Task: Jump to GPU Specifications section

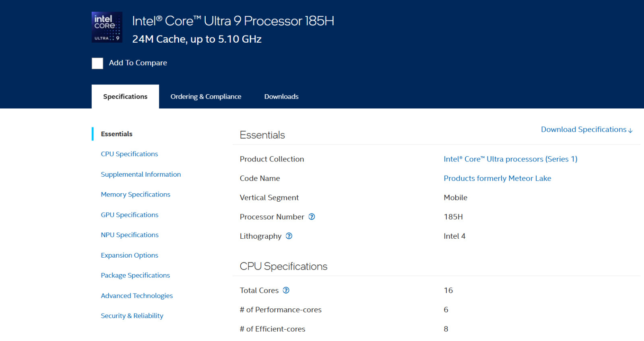Action: (x=130, y=215)
